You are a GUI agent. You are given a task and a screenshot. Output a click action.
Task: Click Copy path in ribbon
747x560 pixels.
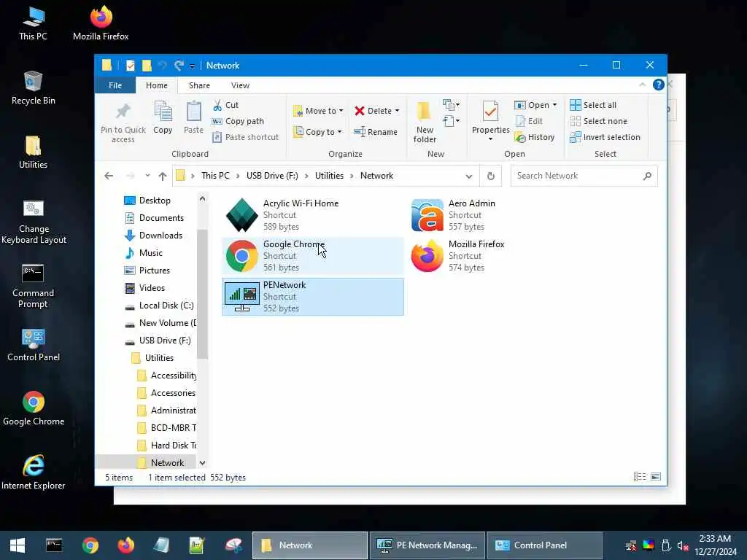(x=238, y=122)
